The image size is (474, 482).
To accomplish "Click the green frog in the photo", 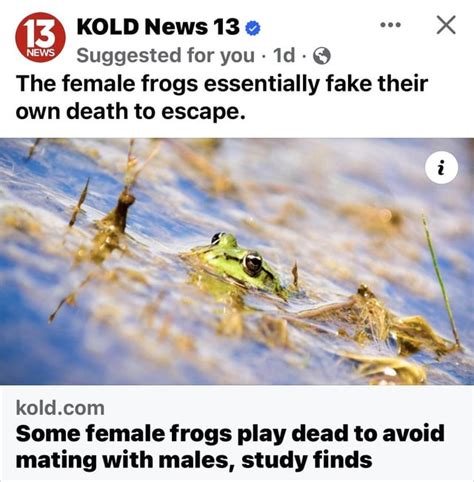I will click(235, 263).
